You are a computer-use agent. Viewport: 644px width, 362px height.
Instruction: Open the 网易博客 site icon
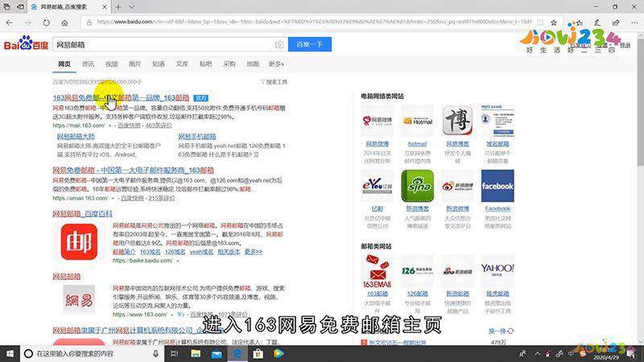pyautogui.click(x=457, y=121)
